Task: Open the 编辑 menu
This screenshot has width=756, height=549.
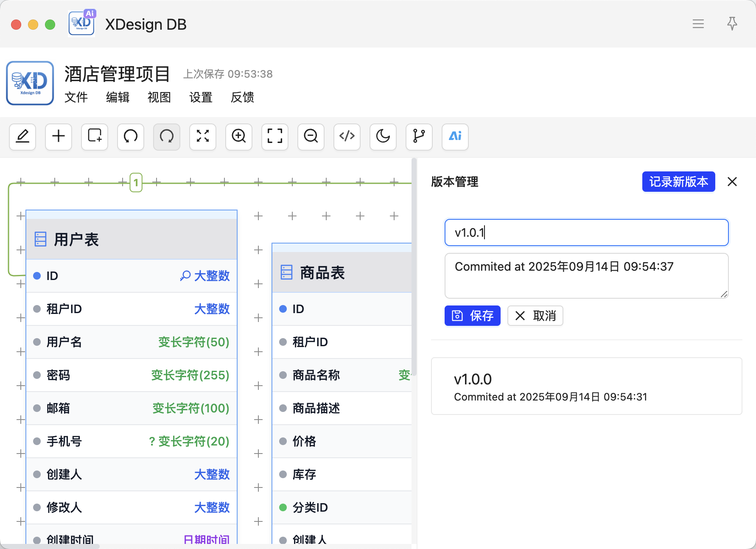Action: [118, 98]
